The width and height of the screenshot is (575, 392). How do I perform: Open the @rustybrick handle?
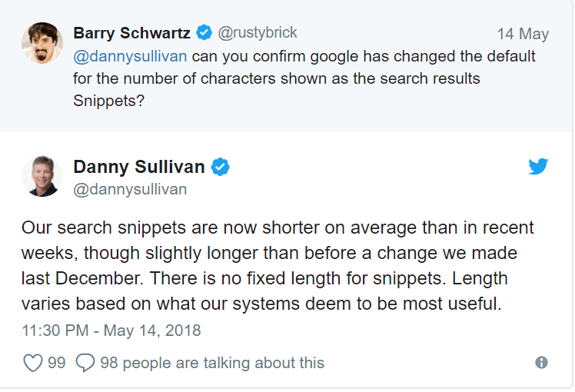point(258,32)
